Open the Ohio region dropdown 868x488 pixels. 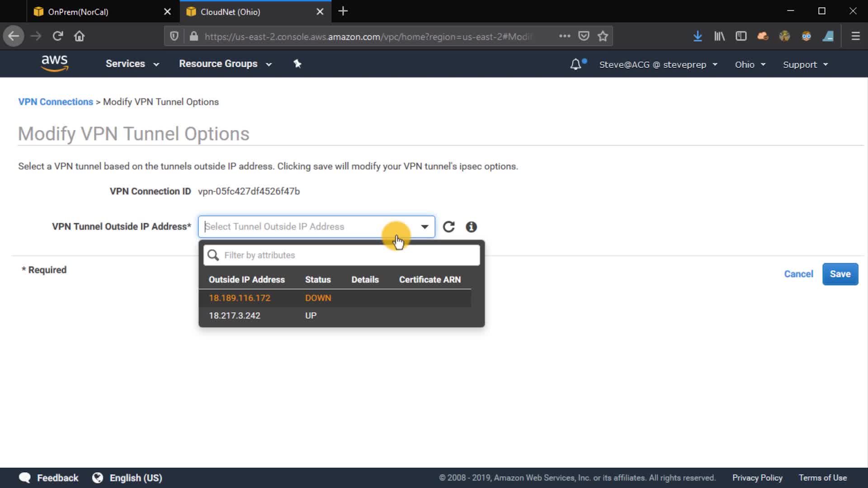[750, 65]
